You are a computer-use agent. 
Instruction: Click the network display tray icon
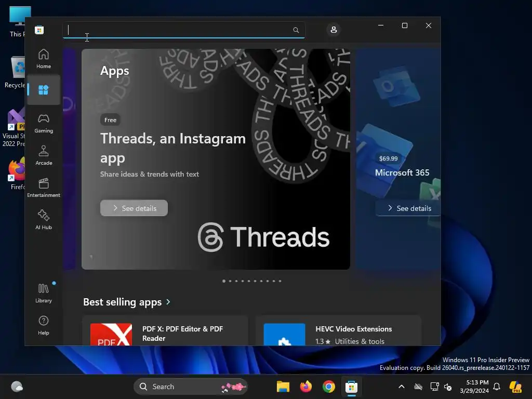pyautogui.click(x=434, y=387)
